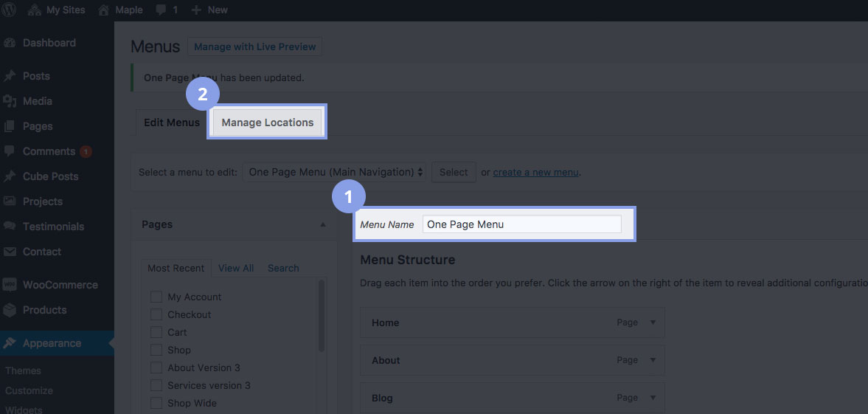The width and height of the screenshot is (868, 414).
Task: Switch to the Manage Locations tab
Action: [x=268, y=123]
